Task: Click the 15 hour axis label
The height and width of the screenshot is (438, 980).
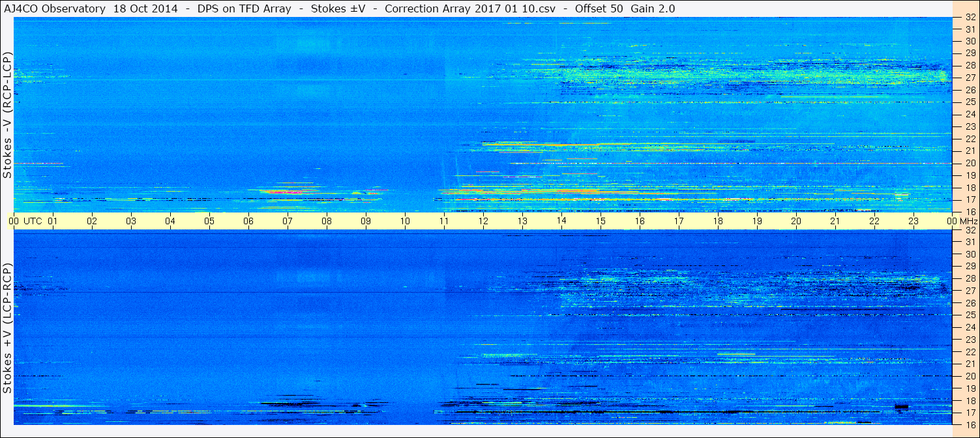Action: (x=601, y=222)
